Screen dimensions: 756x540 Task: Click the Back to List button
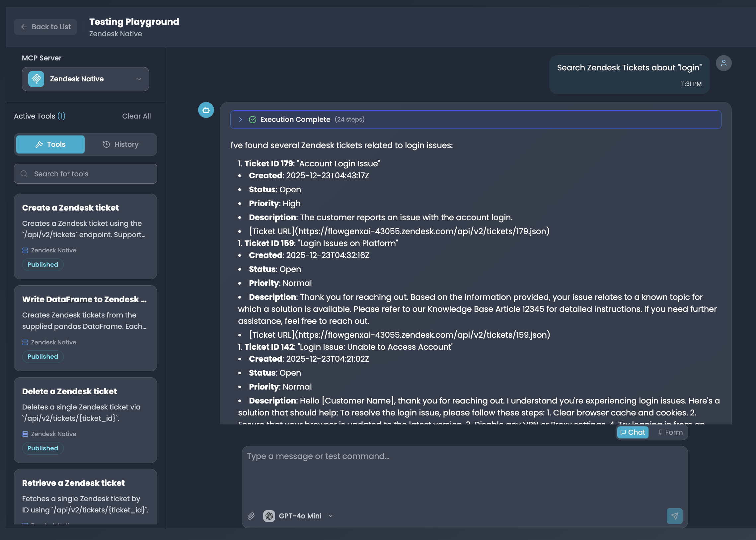45,27
